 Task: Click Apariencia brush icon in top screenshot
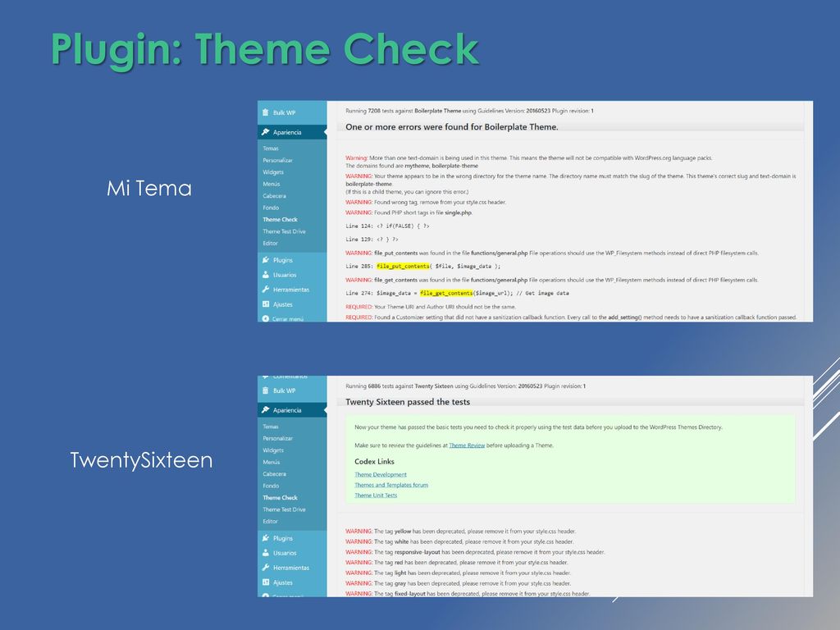point(265,132)
